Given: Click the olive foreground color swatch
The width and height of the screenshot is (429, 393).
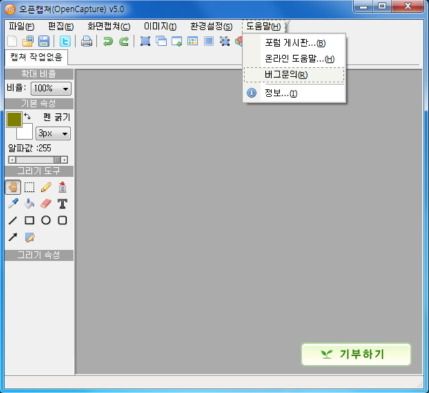Looking at the screenshot, I should [14, 120].
